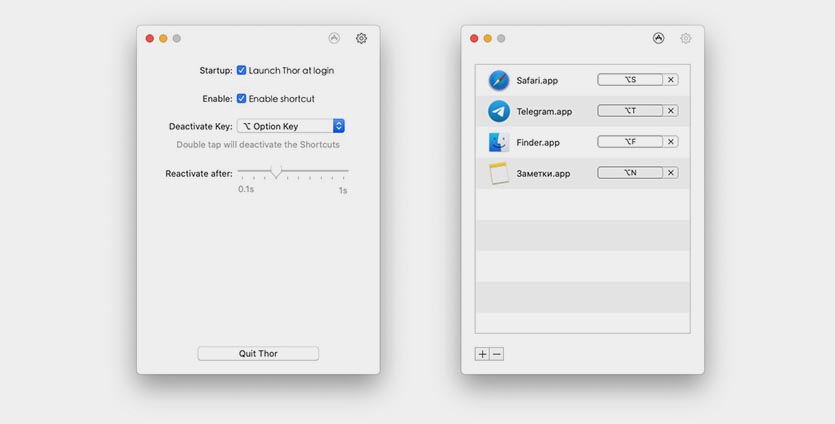Clear the Telegram.app shortcut with X
This screenshot has width=835, height=424.
click(x=670, y=111)
